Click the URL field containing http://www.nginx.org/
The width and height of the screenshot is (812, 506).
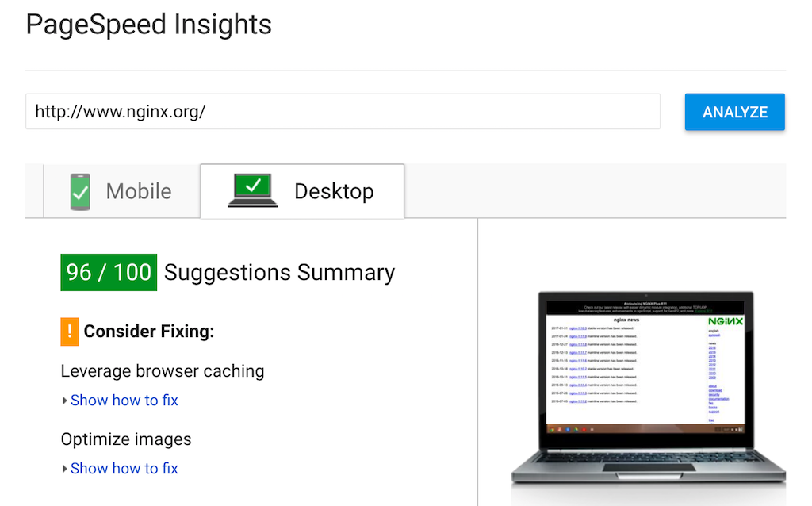click(343, 112)
